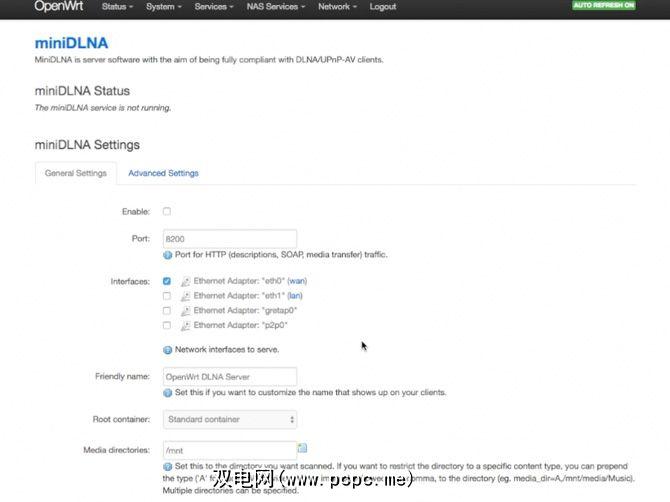The height and width of the screenshot is (502, 670).
Task: Open the System dropdown menu
Action: pos(164,7)
